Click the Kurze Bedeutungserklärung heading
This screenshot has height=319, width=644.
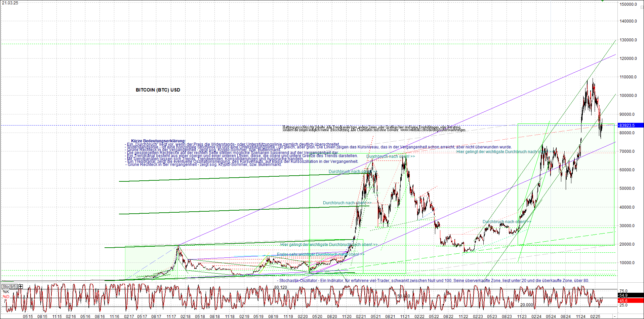pos(158,141)
